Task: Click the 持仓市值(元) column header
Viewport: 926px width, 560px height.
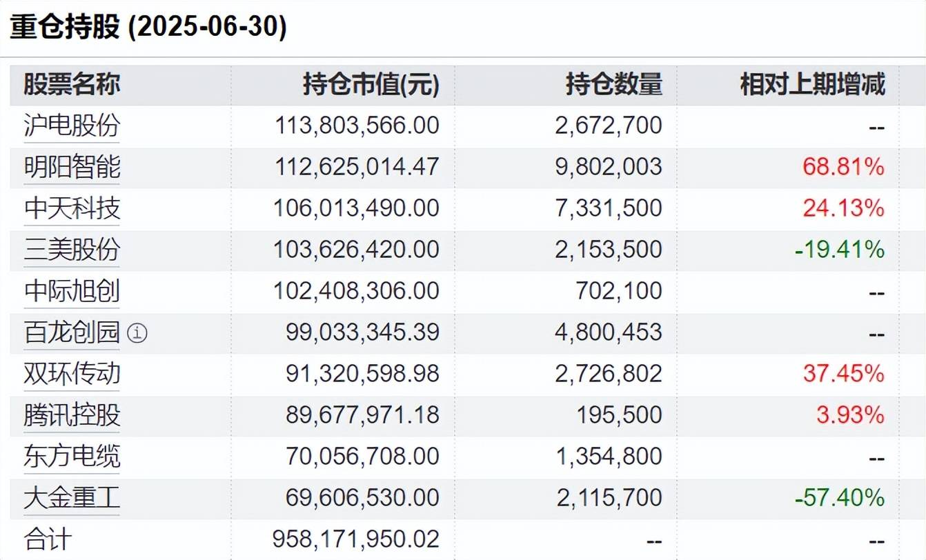Action: click(371, 85)
